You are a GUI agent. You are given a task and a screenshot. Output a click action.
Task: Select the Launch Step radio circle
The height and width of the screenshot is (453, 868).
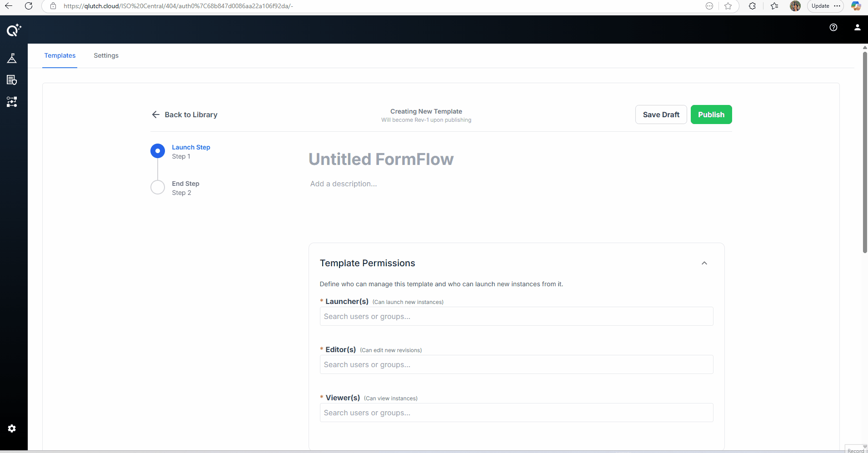tap(157, 150)
